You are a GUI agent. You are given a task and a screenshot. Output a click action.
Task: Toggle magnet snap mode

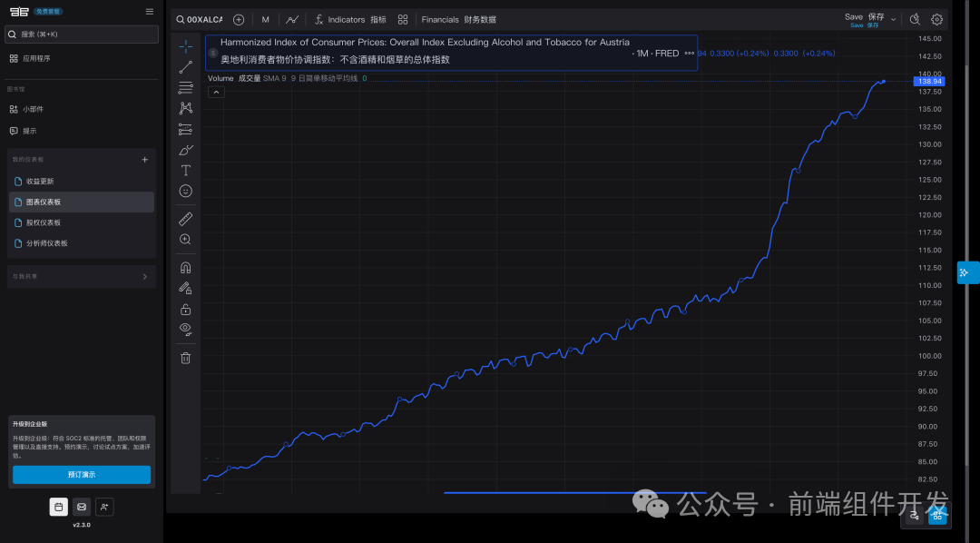pyautogui.click(x=186, y=268)
